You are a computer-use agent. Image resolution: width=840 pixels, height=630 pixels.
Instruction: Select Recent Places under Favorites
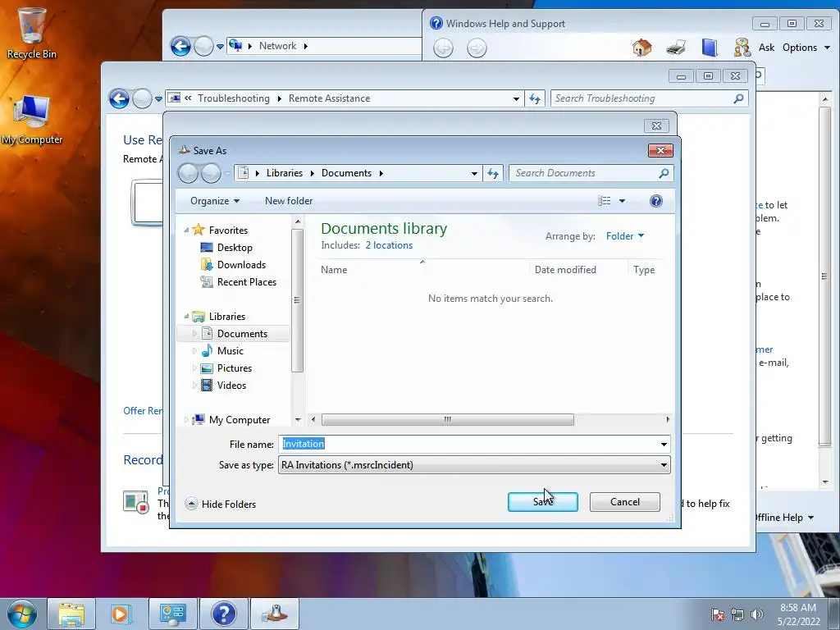point(246,282)
